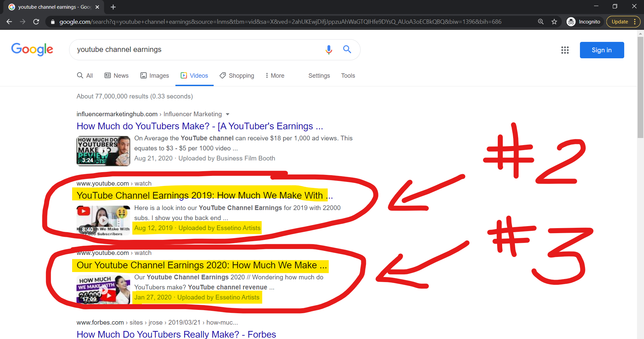Click the page zoom lens icon
644x339 pixels.
point(541,21)
